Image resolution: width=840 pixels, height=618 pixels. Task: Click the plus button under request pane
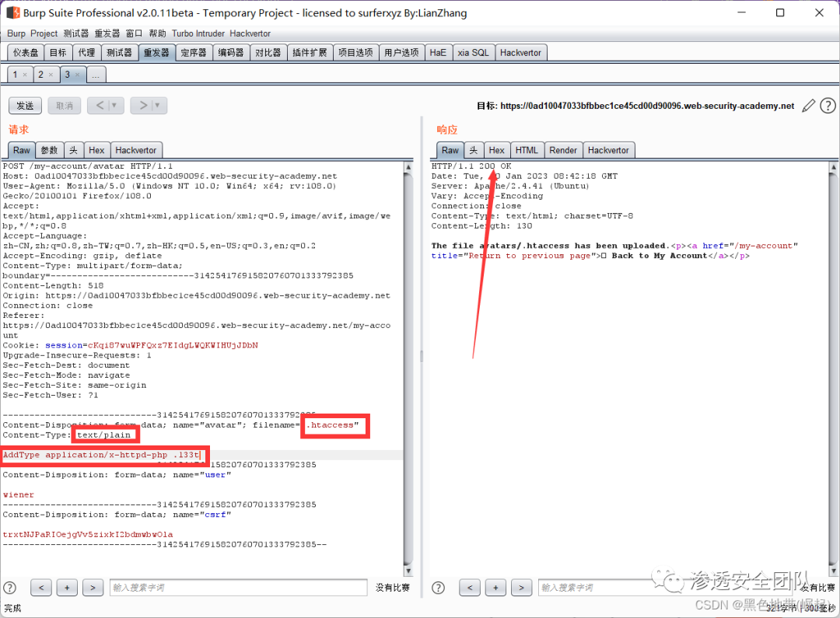(x=67, y=588)
